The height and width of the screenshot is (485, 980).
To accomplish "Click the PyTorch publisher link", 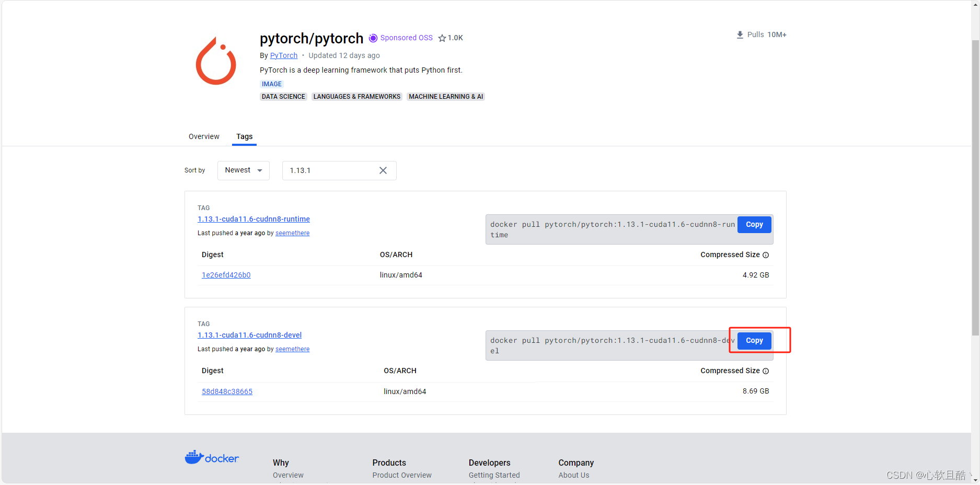I will pyautogui.click(x=283, y=55).
